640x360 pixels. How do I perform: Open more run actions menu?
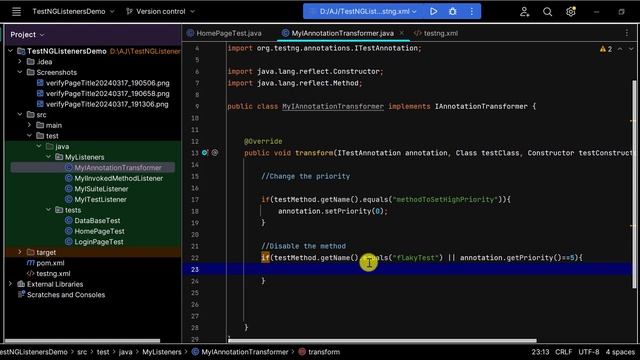(471, 11)
